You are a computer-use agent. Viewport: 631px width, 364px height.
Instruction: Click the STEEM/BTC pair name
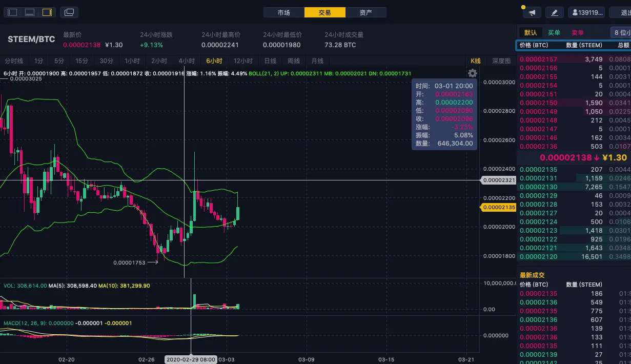[31, 39]
